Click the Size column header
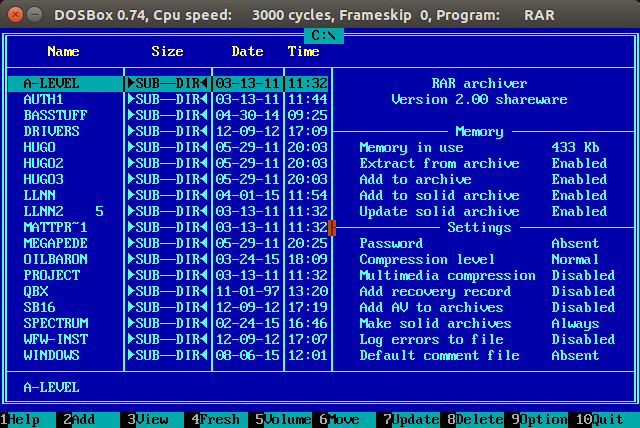 coord(167,51)
